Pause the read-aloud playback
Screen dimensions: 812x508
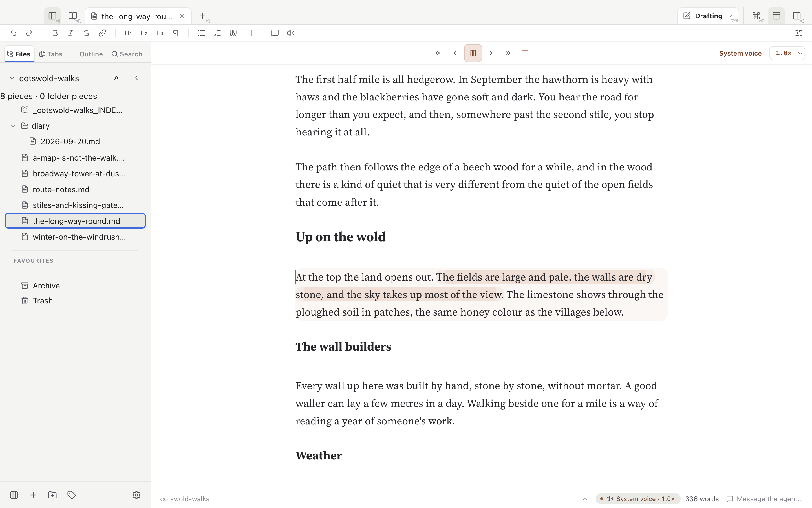pyautogui.click(x=473, y=53)
